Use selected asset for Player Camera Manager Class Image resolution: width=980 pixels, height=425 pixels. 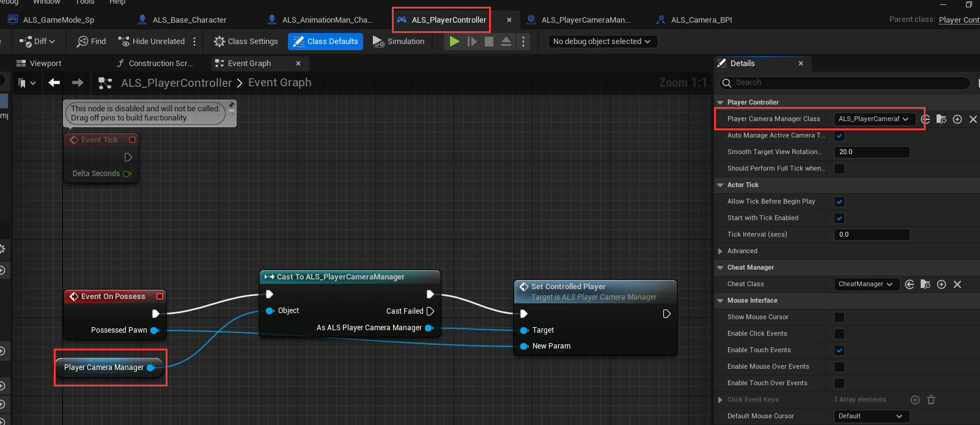pyautogui.click(x=926, y=119)
